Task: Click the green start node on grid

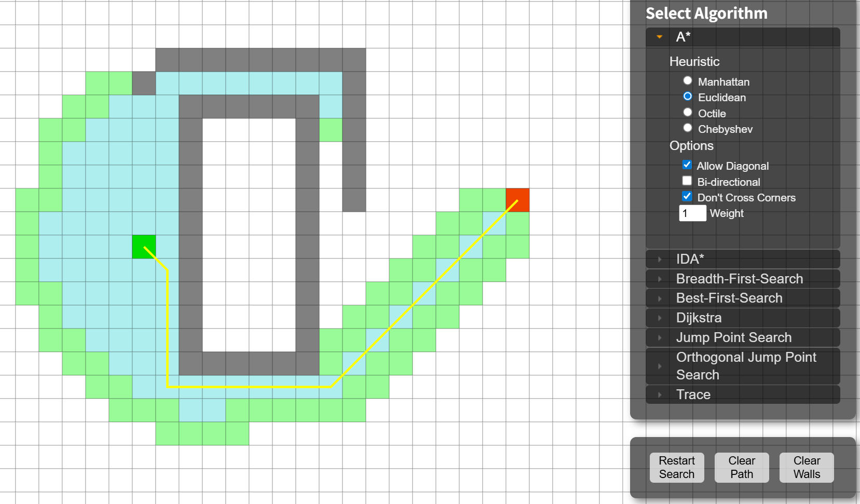Action: (144, 247)
